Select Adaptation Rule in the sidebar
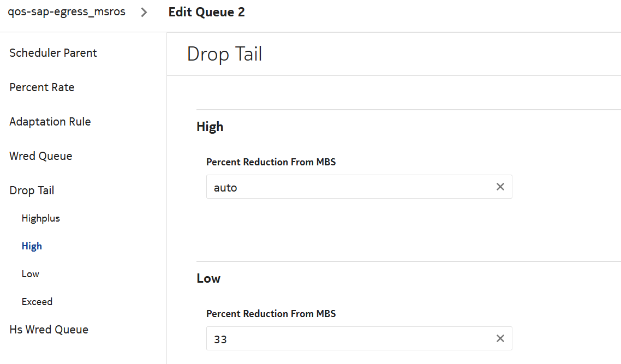621x364 pixels. pyautogui.click(x=50, y=122)
